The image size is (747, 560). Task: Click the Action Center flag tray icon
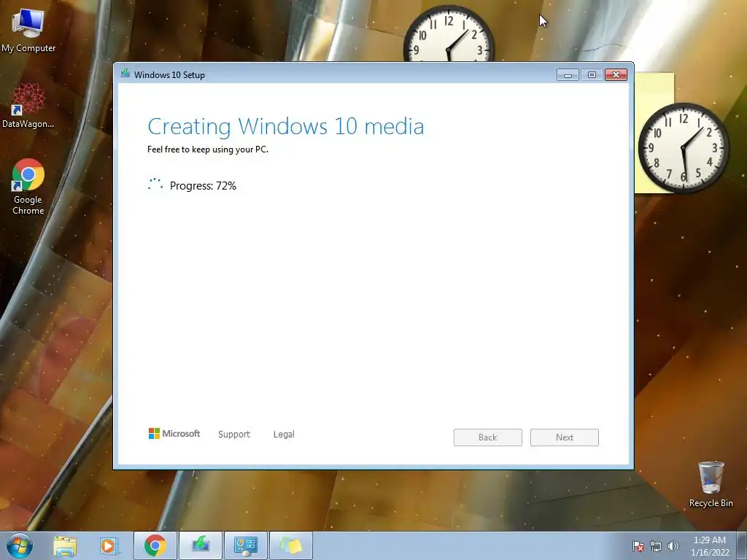(638, 546)
